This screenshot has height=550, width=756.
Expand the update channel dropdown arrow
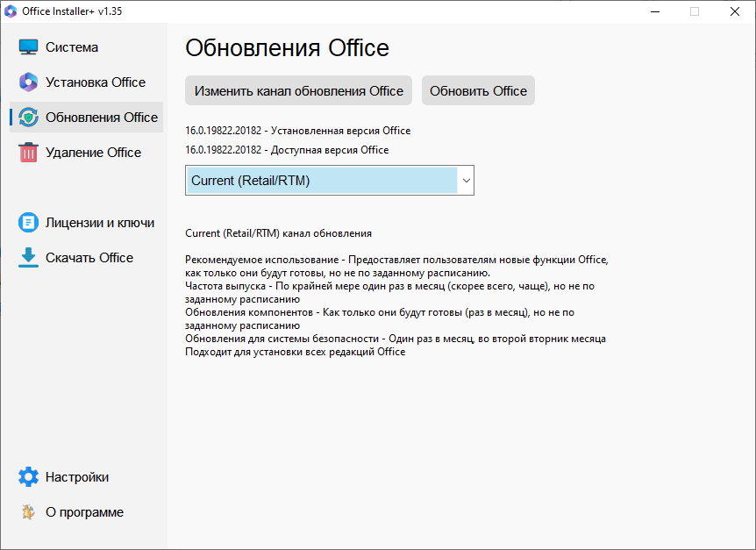tap(466, 181)
